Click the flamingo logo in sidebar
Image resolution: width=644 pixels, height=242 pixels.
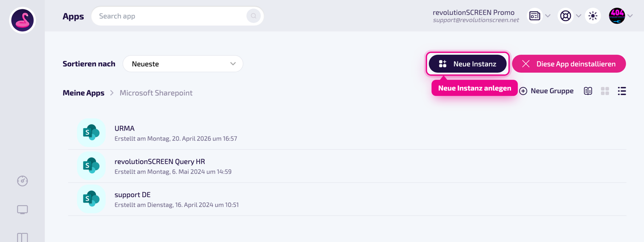pos(23,20)
